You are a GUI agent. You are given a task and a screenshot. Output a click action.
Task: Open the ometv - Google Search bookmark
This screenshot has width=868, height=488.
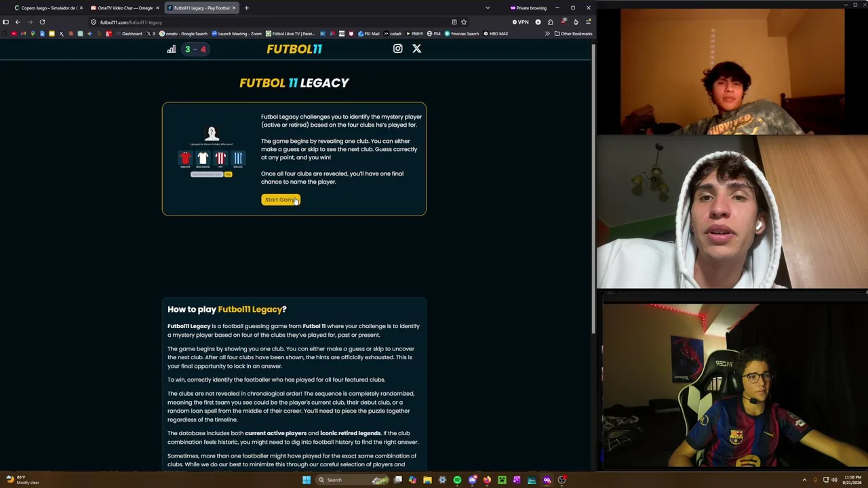point(183,33)
